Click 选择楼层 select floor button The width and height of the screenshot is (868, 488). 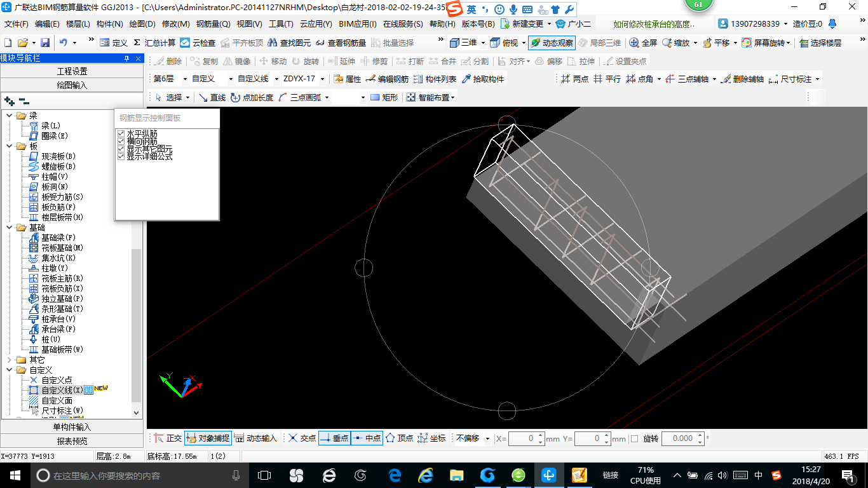click(x=820, y=43)
